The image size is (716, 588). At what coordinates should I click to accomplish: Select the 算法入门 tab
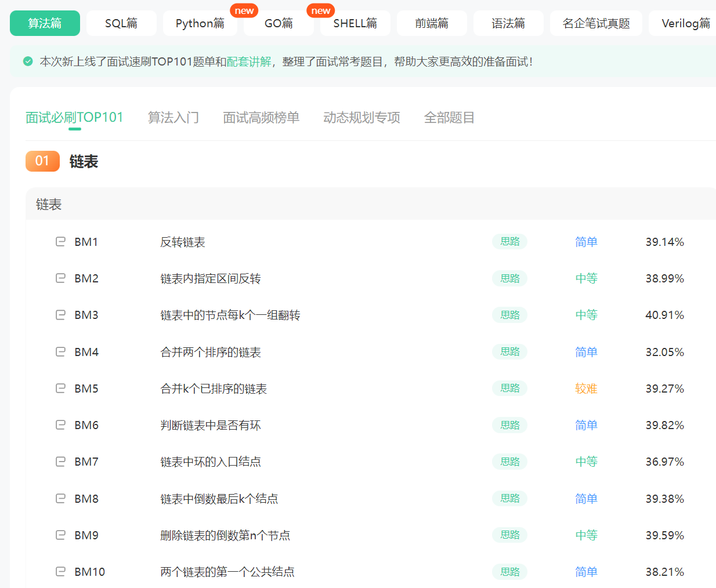(x=173, y=118)
